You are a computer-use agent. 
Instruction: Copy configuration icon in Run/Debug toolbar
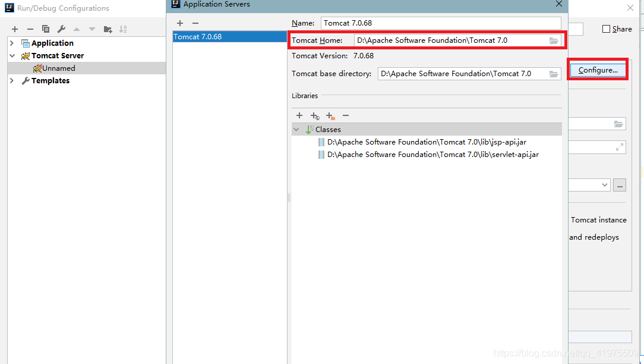pyautogui.click(x=46, y=29)
